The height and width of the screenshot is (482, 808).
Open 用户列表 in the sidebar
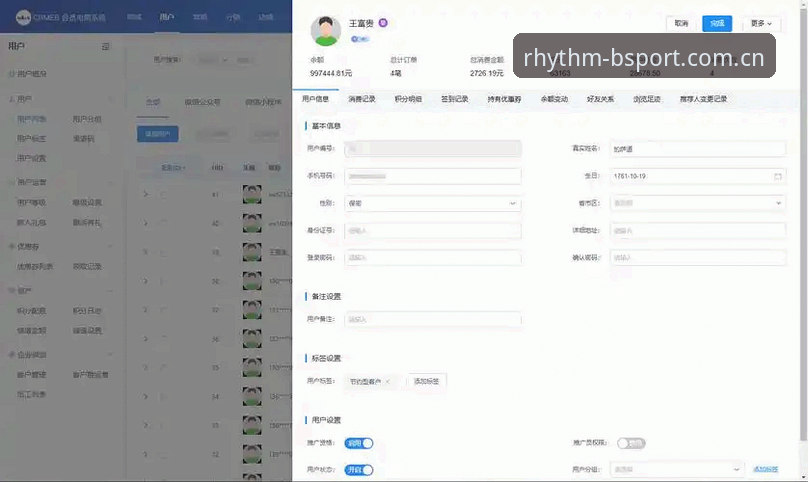coord(31,119)
